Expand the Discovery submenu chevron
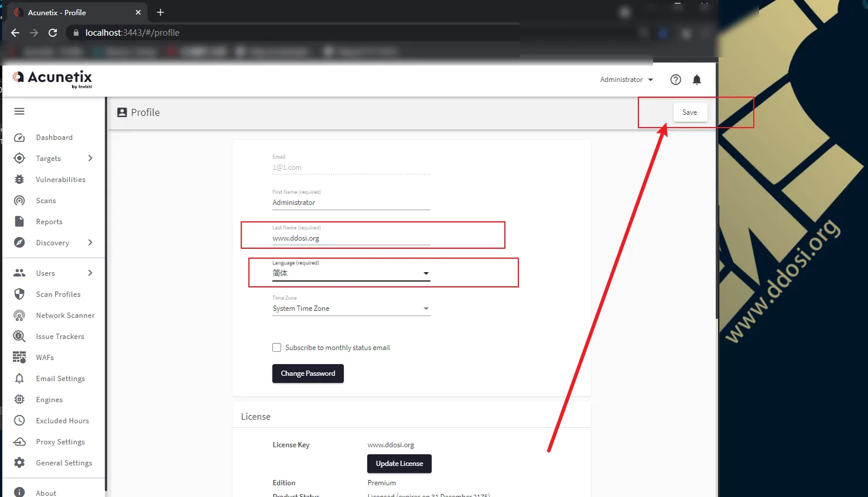The height and width of the screenshot is (497, 868). [90, 242]
